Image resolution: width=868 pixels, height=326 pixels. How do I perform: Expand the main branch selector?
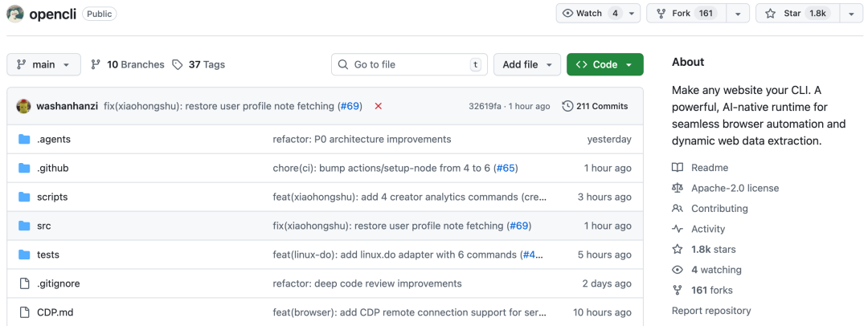[x=44, y=64]
